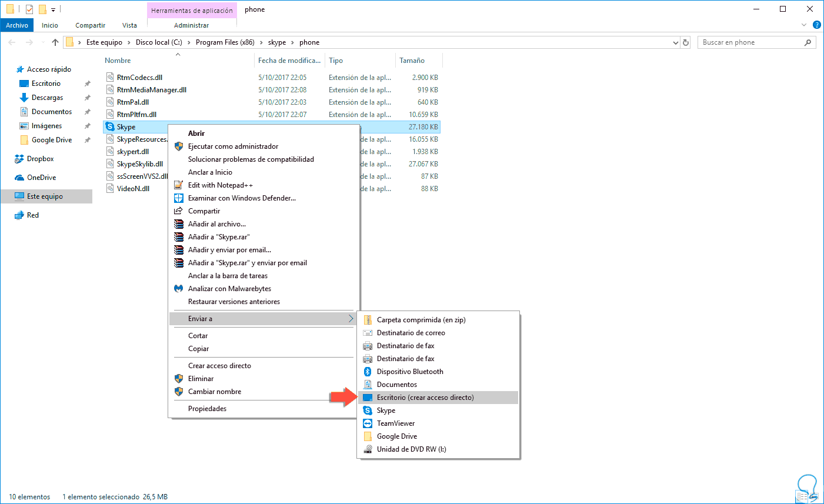The width and height of the screenshot is (824, 504).
Task: Click the Malwarebytes icon in the context menu
Action: [x=179, y=289]
